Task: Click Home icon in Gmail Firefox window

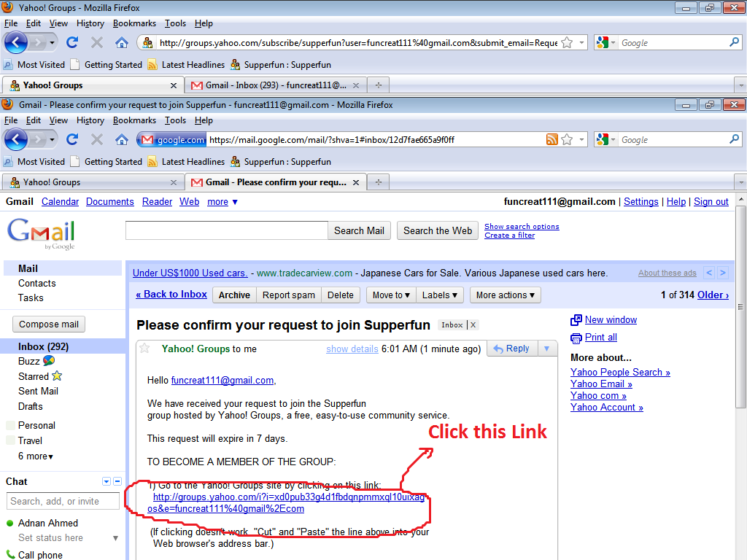Action: (x=122, y=139)
